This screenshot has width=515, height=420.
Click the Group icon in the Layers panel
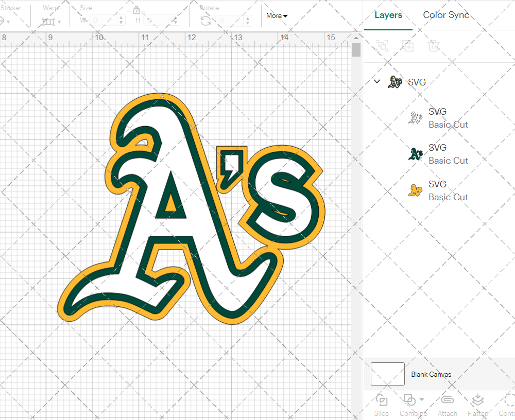(x=382, y=46)
